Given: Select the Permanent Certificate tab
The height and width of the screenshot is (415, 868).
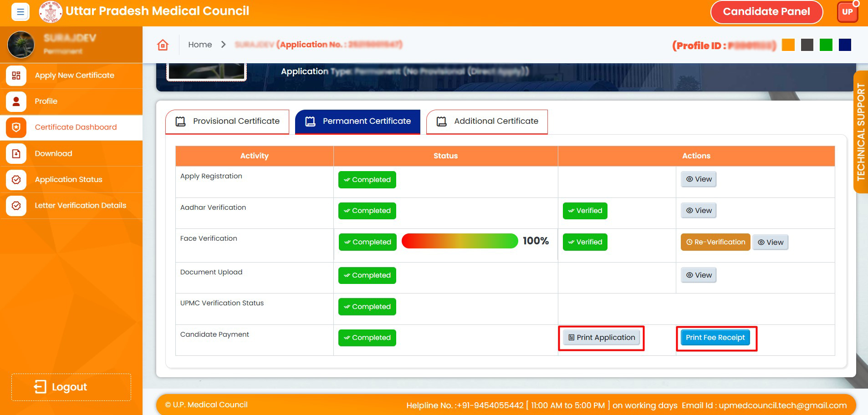Looking at the screenshot, I should click(x=357, y=121).
